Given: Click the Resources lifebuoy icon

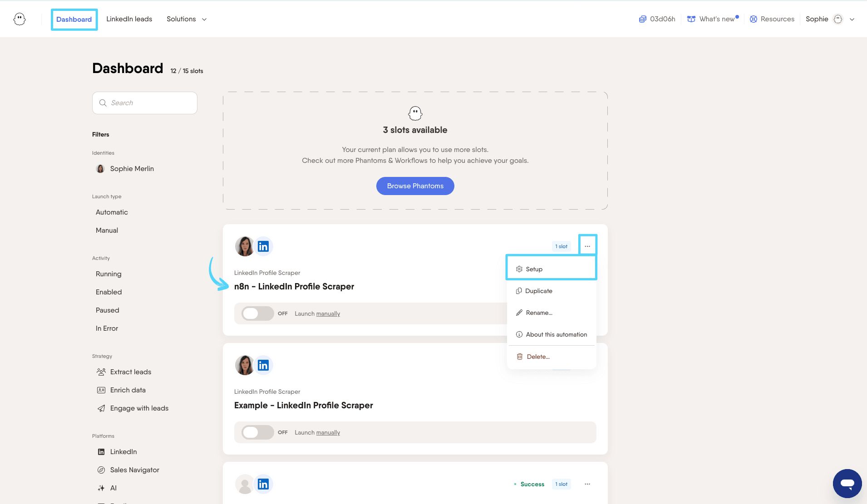Looking at the screenshot, I should [x=753, y=19].
